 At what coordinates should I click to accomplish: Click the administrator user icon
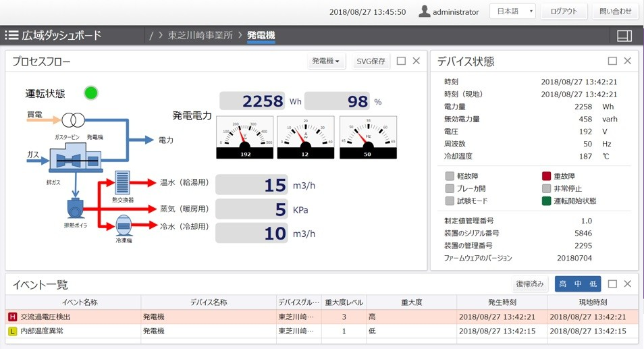pos(425,11)
